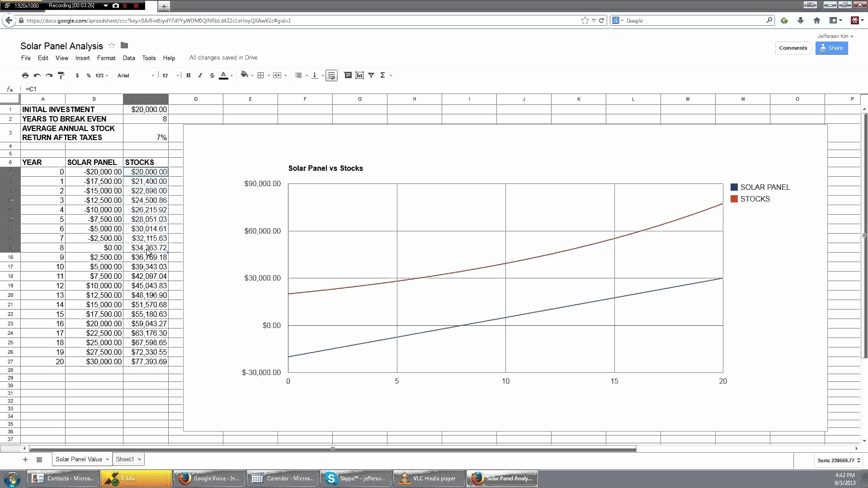Open the Comments panel
The height and width of the screenshot is (488, 868).
(x=793, y=48)
